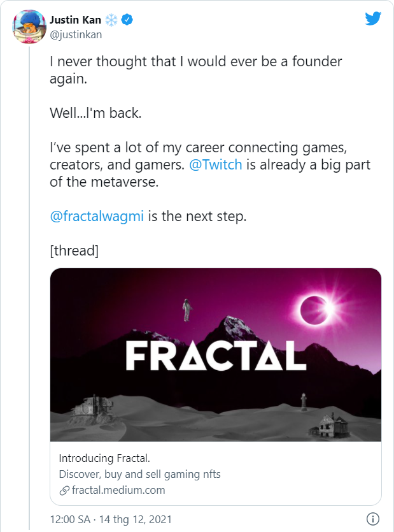Click the Twitter bird logo

(373, 18)
